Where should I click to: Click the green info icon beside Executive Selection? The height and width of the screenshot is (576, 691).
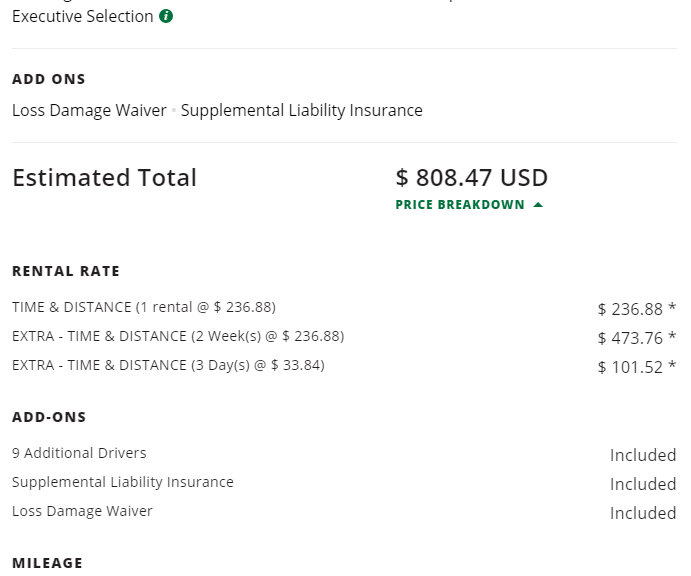[166, 16]
